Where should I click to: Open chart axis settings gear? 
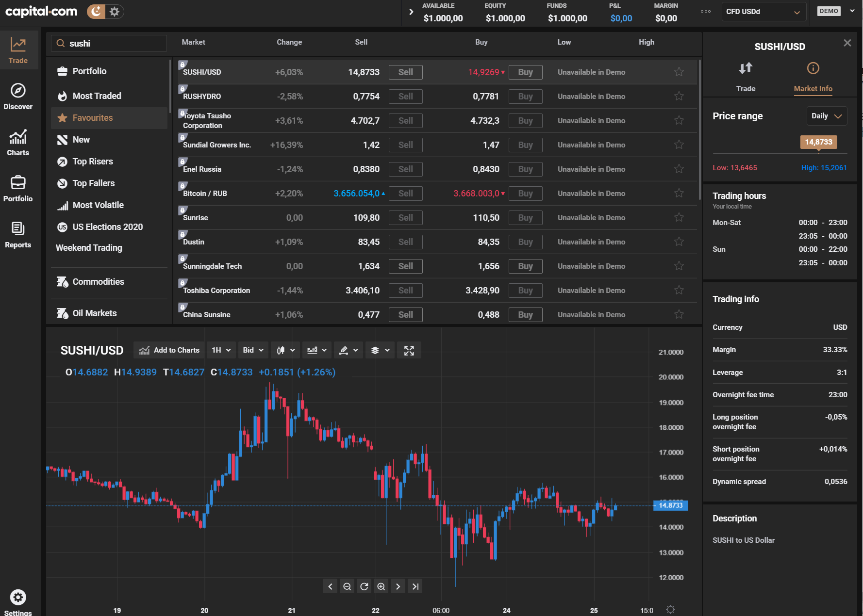670,610
